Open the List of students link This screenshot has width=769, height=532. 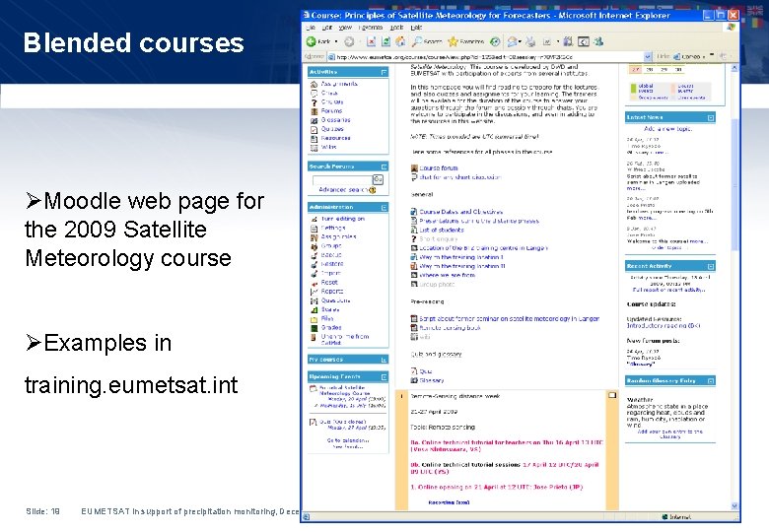tap(442, 230)
